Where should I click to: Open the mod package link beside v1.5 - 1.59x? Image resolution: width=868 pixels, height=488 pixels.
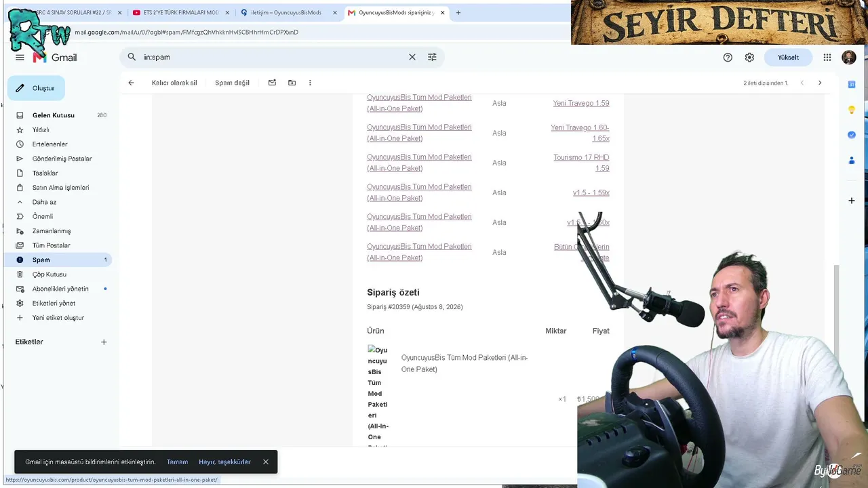[x=419, y=192]
